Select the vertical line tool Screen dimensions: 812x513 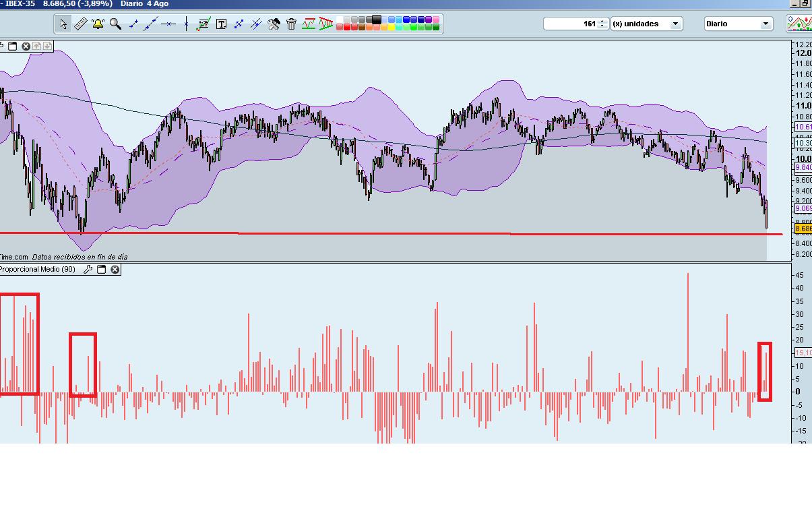pos(186,24)
